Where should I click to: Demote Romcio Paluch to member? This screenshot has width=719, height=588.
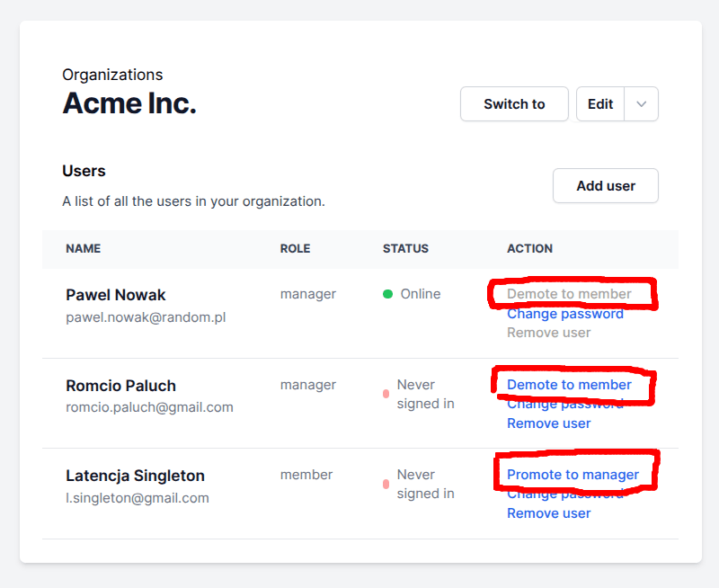[x=569, y=385]
